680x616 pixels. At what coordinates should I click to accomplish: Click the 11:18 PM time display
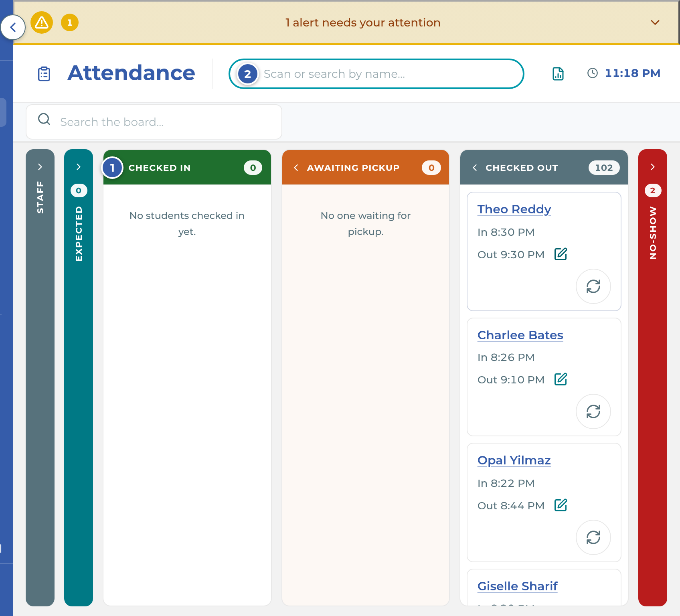coord(632,73)
